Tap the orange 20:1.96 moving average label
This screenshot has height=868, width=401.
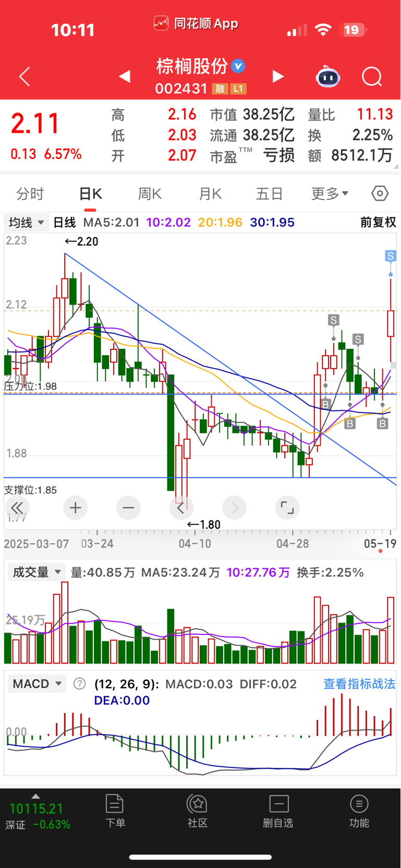(x=220, y=223)
